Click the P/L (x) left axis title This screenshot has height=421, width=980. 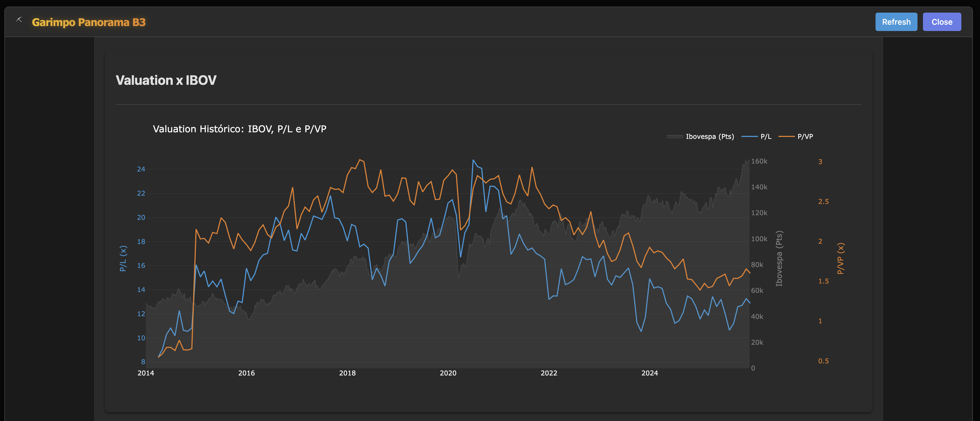123,259
